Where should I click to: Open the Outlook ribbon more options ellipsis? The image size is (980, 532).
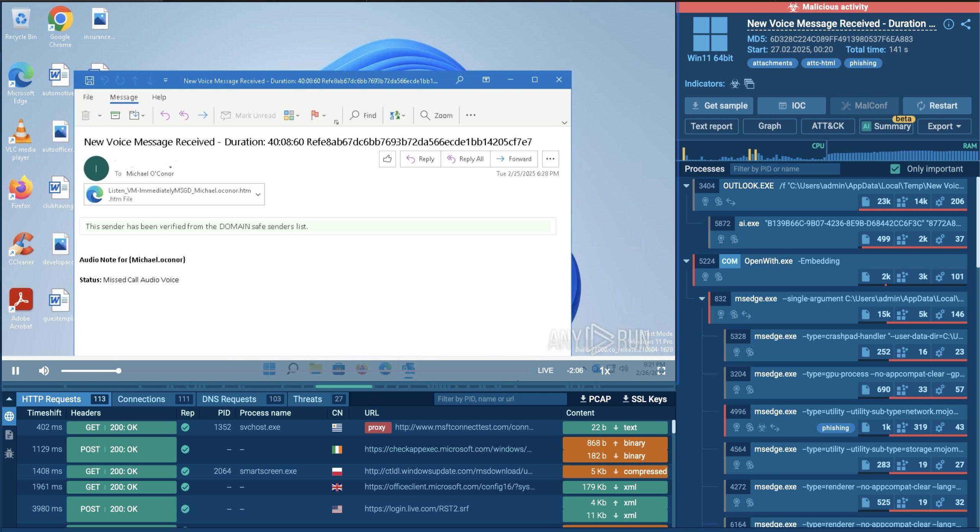470,115
